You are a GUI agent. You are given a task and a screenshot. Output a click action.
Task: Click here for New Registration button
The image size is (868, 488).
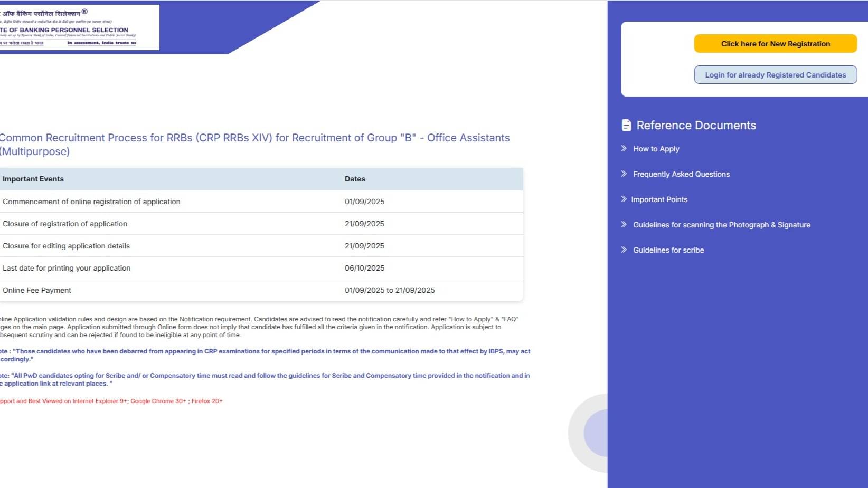[x=775, y=44]
